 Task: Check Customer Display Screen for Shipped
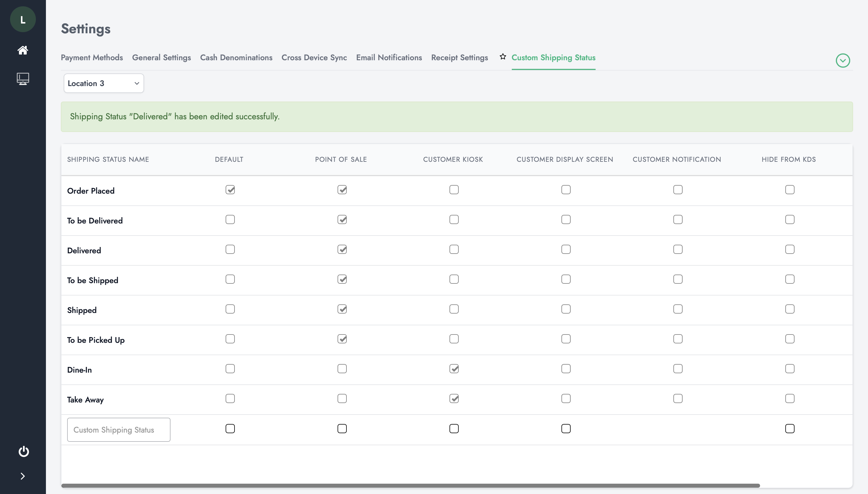[566, 309]
